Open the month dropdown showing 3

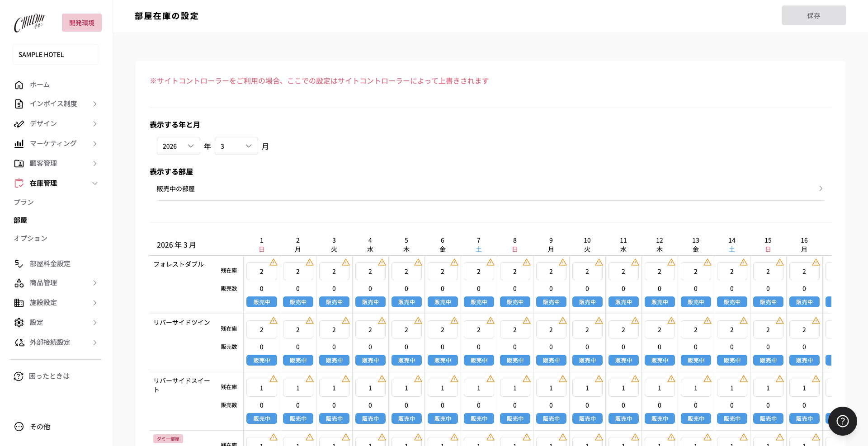click(236, 146)
